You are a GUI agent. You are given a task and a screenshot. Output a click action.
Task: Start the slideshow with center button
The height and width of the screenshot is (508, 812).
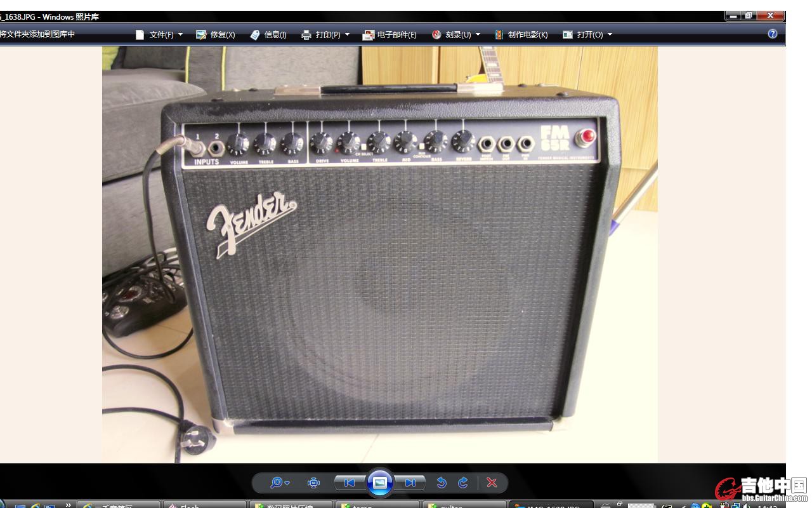tap(380, 483)
